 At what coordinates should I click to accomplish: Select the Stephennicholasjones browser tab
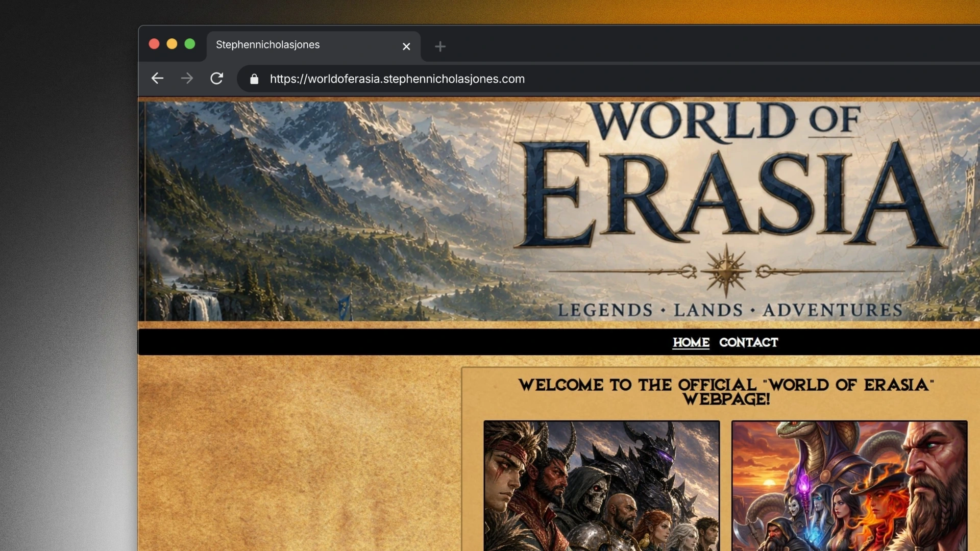[x=313, y=46]
